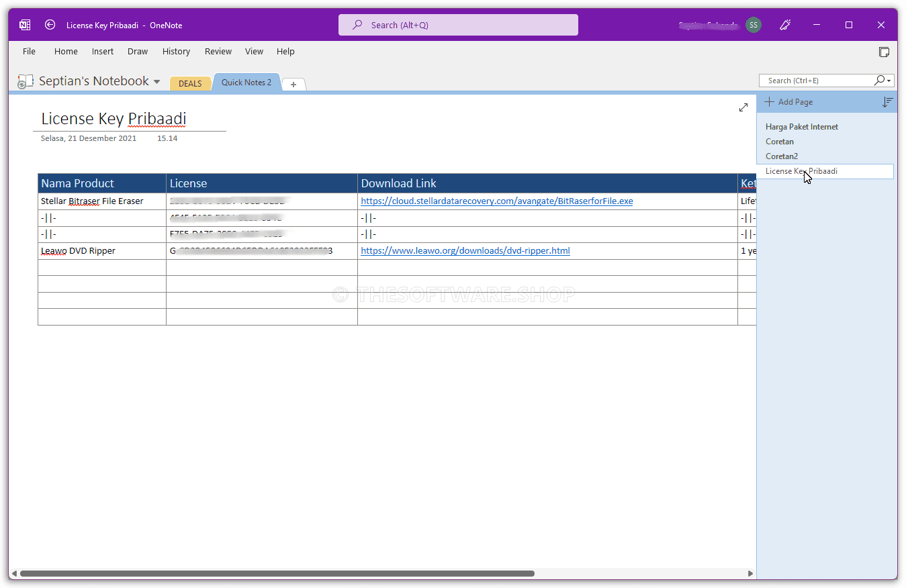This screenshot has height=588, width=906.
Task: Select the Quick Notes 2 section tab
Action: point(246,82)
